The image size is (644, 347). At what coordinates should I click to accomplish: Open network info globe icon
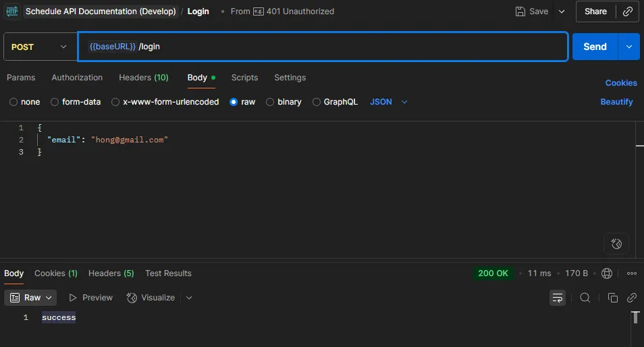click(x=607, y=273)
